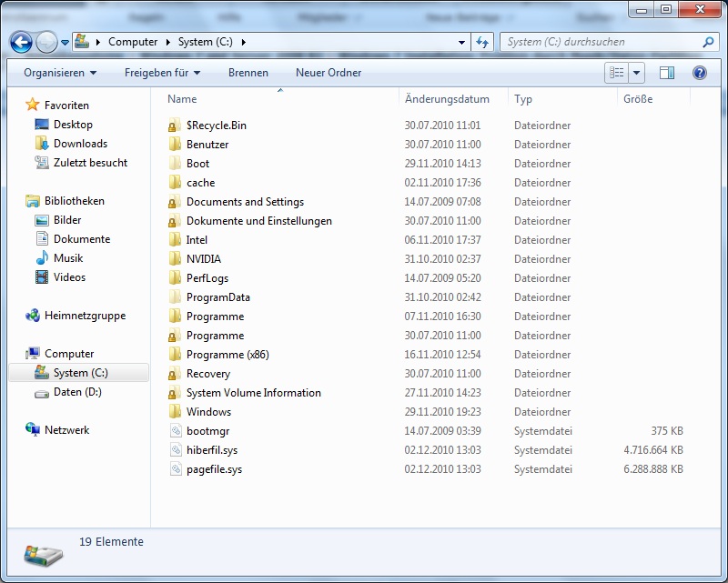Click the Boot folder icon
This screenshot has height=583, width=728.
(175, 163)
